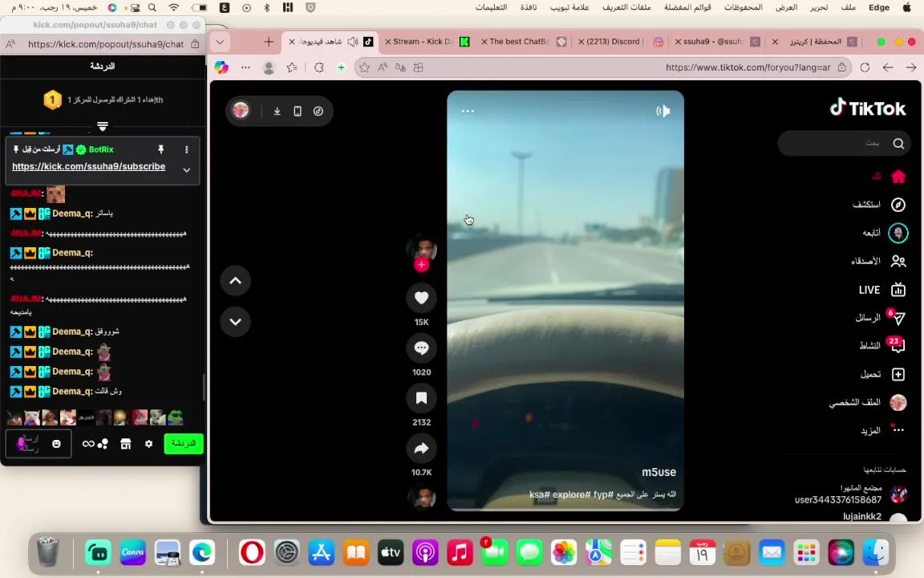The width and height of the screenshot is (924, 578).
Task: Launch Opera from the Dock
Action: (252, 552)
